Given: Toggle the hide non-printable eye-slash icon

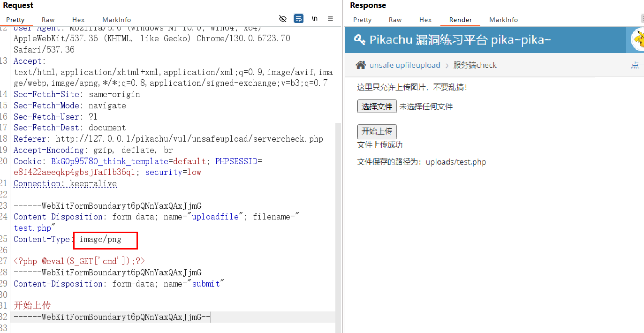Looking at the screenshot, I should click(x=282, y=19).
